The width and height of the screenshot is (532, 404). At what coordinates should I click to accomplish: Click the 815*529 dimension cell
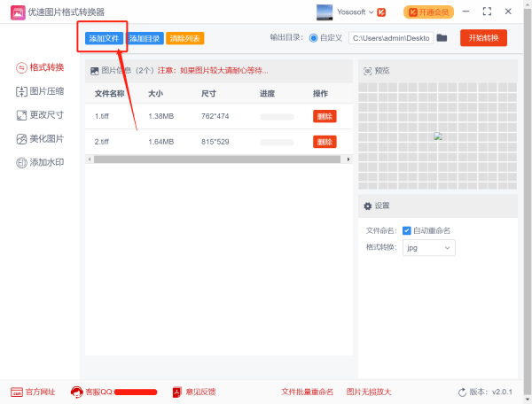tap(215, 142)
